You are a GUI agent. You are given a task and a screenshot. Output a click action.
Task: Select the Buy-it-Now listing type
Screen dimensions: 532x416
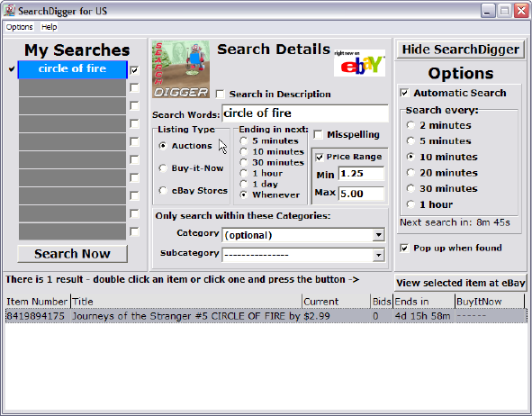163,168
